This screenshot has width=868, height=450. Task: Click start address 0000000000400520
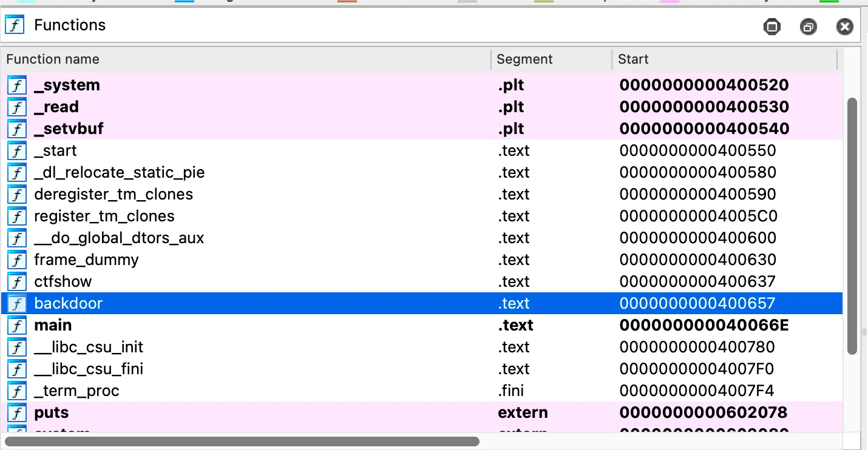(704, 86)
